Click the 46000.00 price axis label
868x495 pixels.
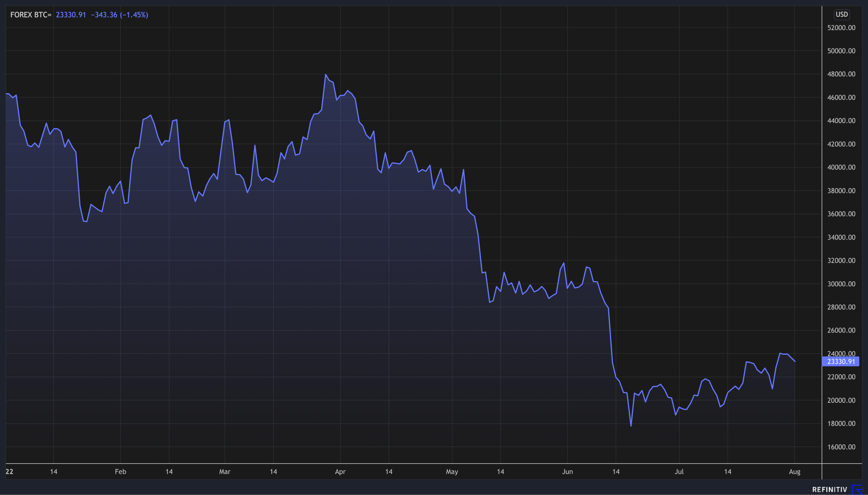pos(841,97)
